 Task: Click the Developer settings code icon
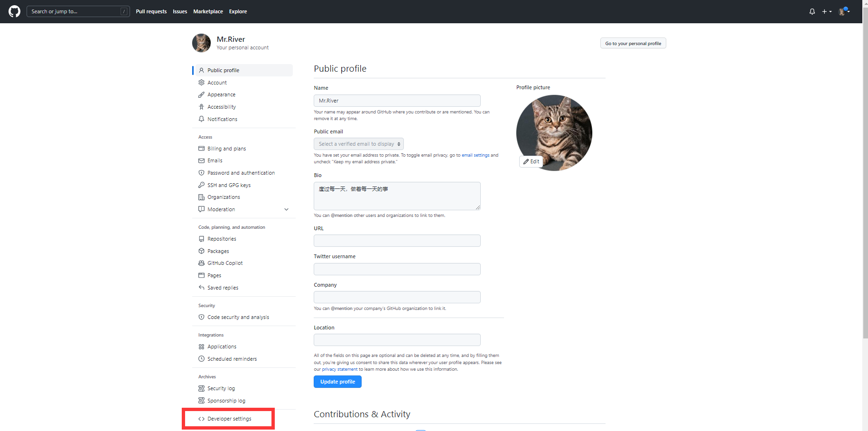pyautogui.click(x=201, y=419)
